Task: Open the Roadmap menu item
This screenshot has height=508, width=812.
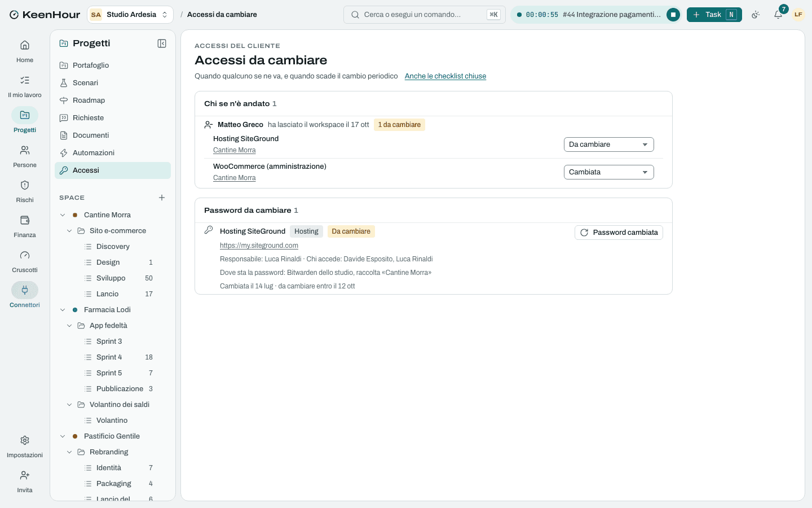Action: [113, 100]
